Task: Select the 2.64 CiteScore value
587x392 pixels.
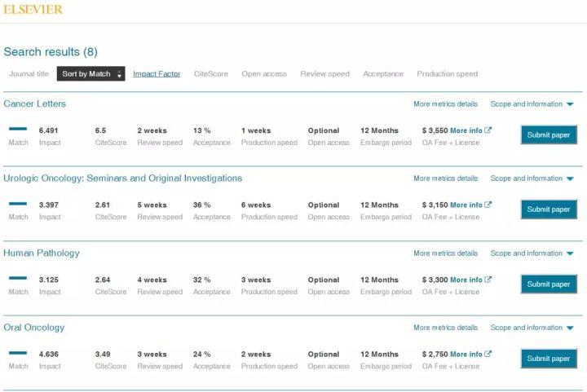Action: 103,280
